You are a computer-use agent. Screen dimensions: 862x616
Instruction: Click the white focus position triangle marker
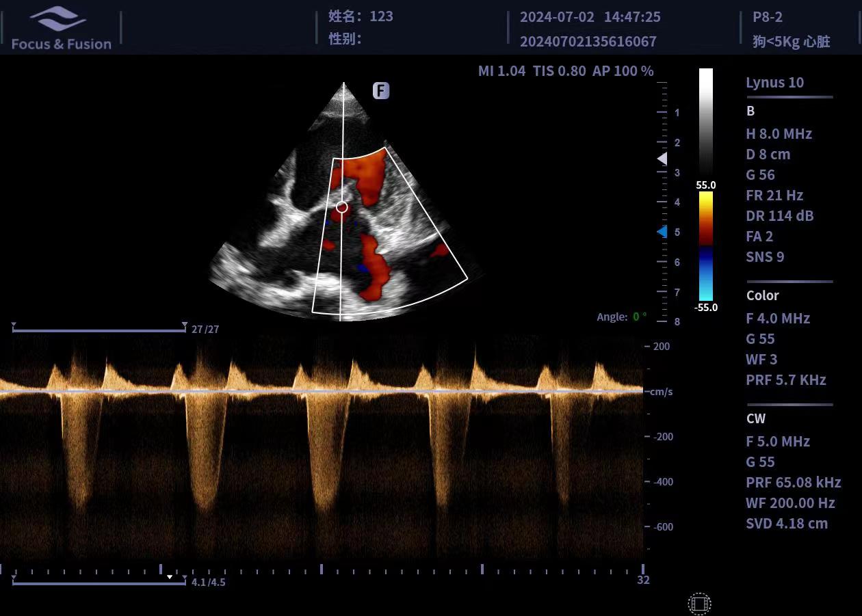tap(662, 159)
